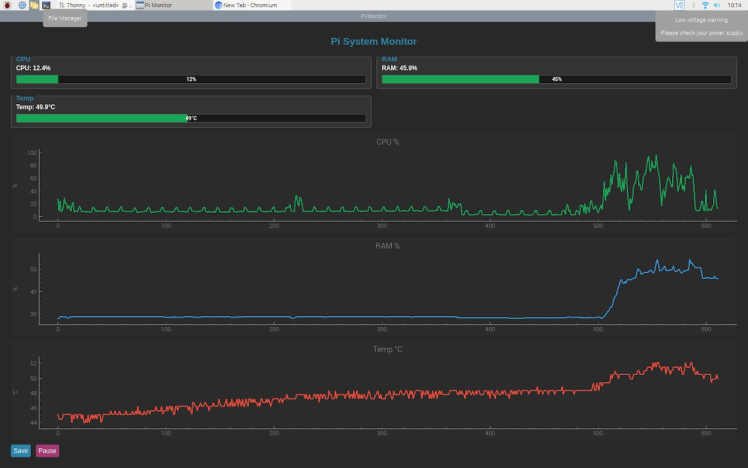
Task: Click the Temp progress bar
Action: [190, 118]
